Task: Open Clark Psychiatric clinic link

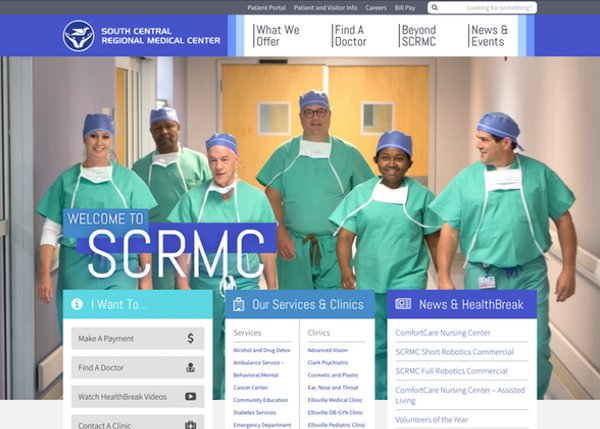Action: 328,362
